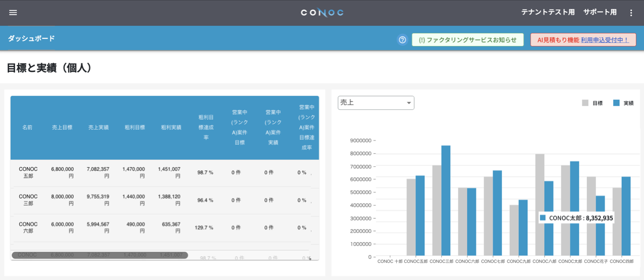The image size is (644, 280).
Task: Click the CONOC七郎 axis label
Action: click(x=493, y=262)
